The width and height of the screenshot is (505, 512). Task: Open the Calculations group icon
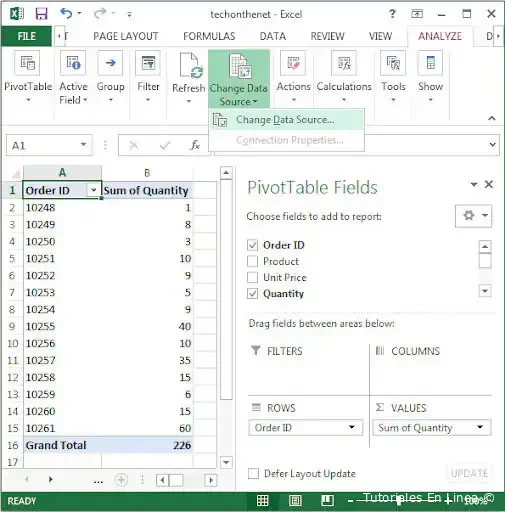344,63
